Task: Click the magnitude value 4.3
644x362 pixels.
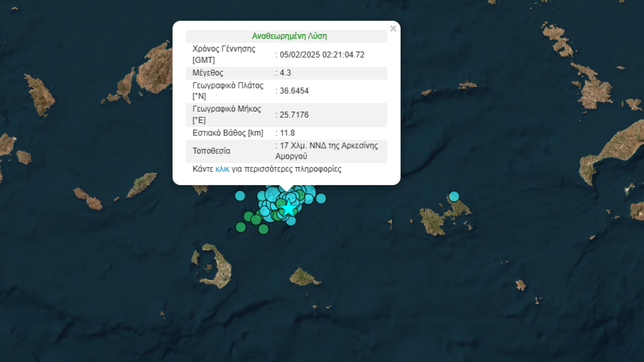Action: click(x=285, y=73)
